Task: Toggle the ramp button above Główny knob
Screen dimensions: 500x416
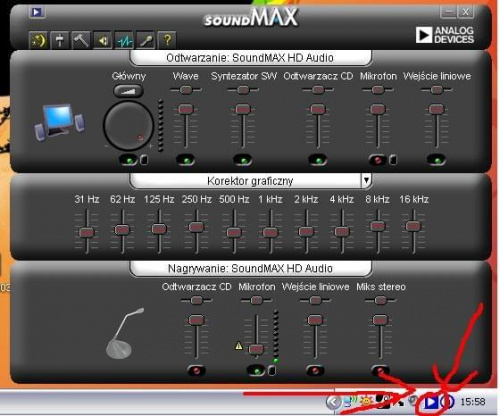Action: click(129, 91)
